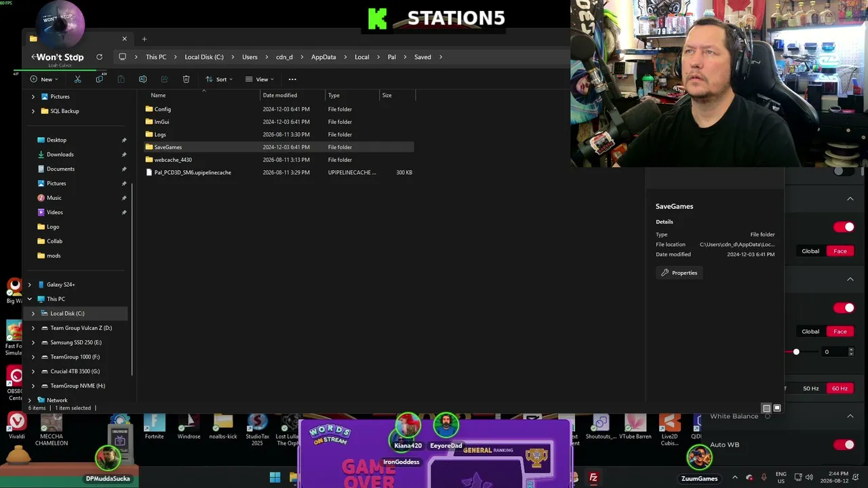This screenshot has height=488, width=868.
Task: Switch to details list view icon
Action: 766,408
